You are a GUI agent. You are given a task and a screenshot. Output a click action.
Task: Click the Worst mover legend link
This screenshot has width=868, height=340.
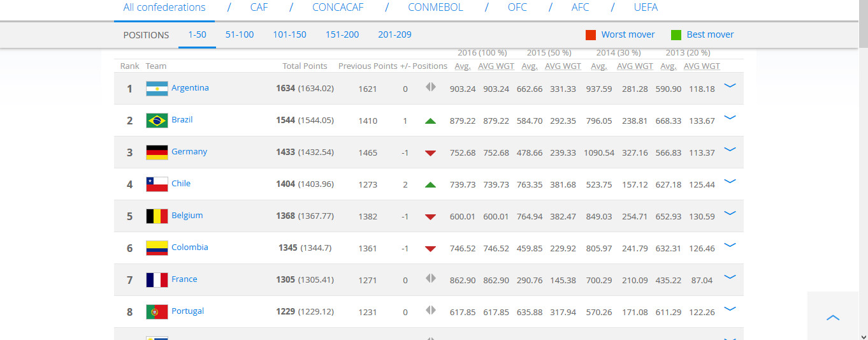coord(628,34)
